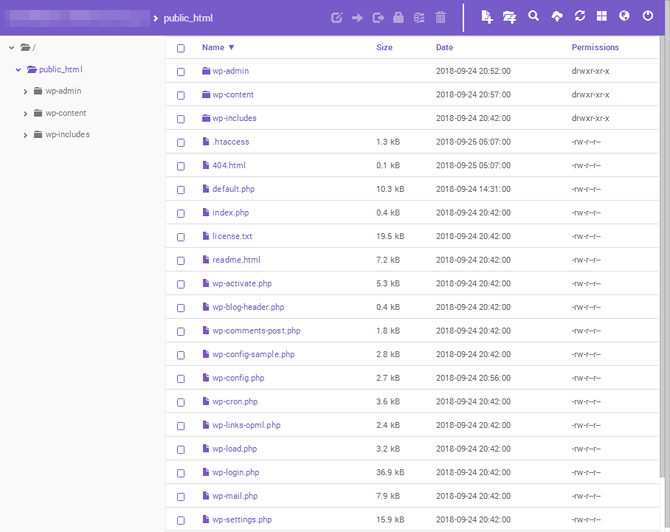The width and height of the screenshot is (670, 532).
Task: Open the wp-activate.php file name
Action: pyautogui.click(x=242, y=283)
